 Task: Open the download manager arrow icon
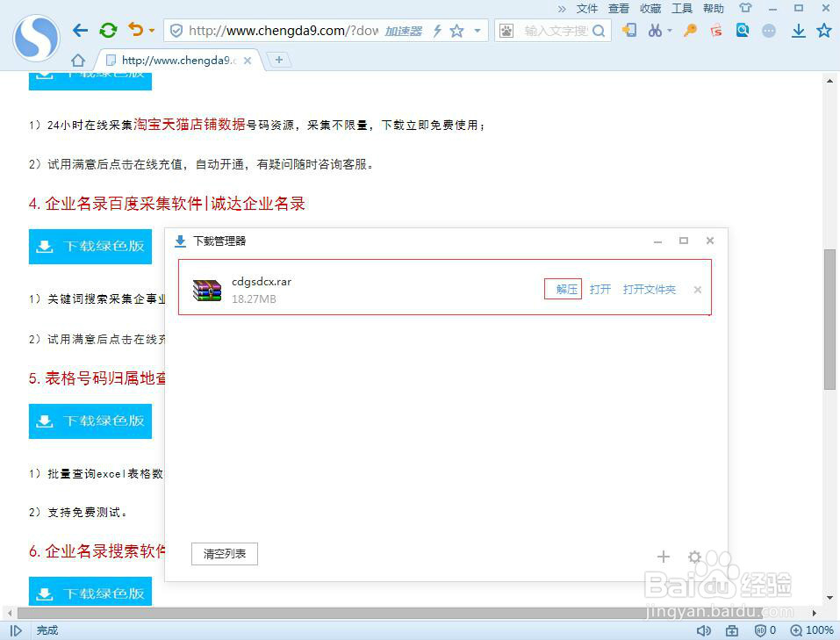click(800, 31)
